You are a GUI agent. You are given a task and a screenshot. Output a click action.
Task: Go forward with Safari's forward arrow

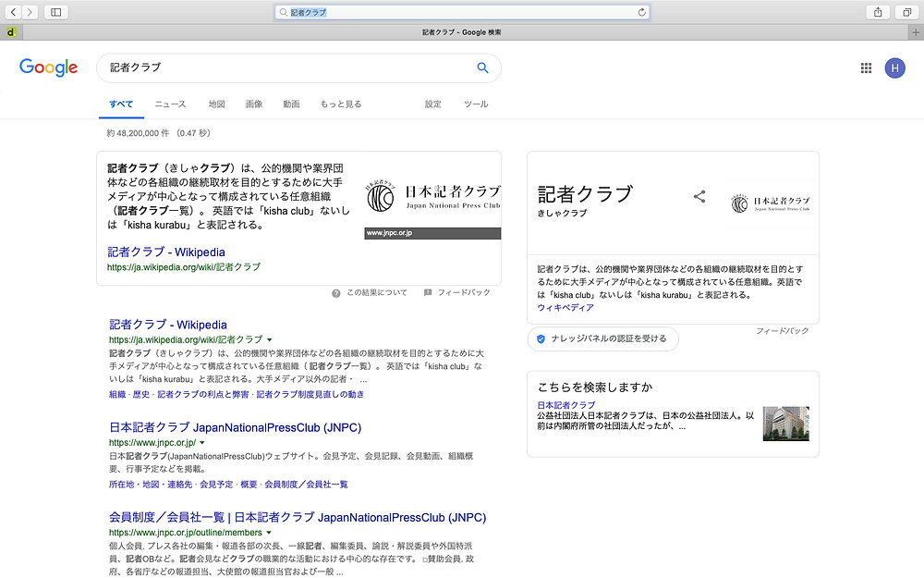point(30,12)
